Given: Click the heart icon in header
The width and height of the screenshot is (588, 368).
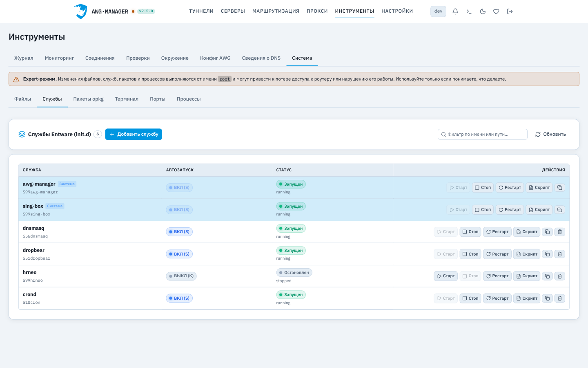Looking at the screenshot, I should 496,11.
